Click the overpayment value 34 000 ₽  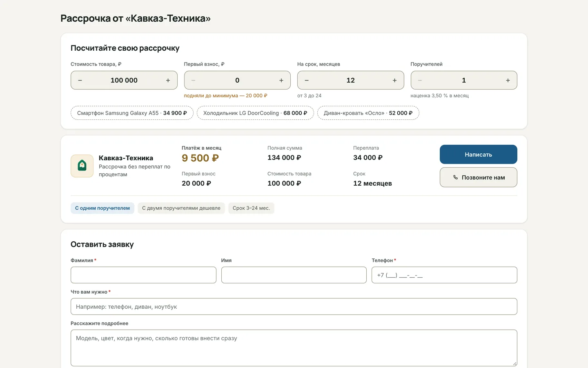[368, 158]
